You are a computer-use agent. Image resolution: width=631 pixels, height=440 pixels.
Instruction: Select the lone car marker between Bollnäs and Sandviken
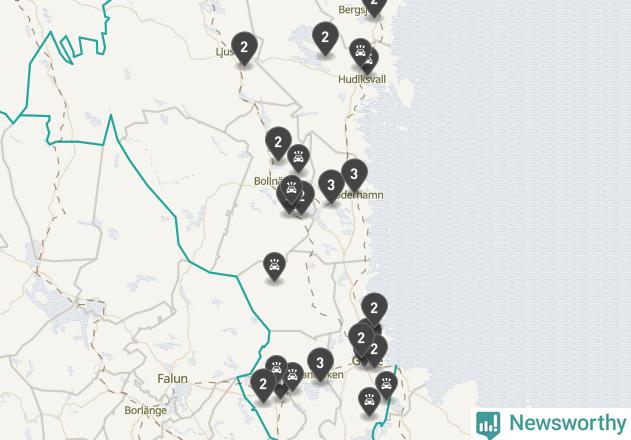[274, 266]
